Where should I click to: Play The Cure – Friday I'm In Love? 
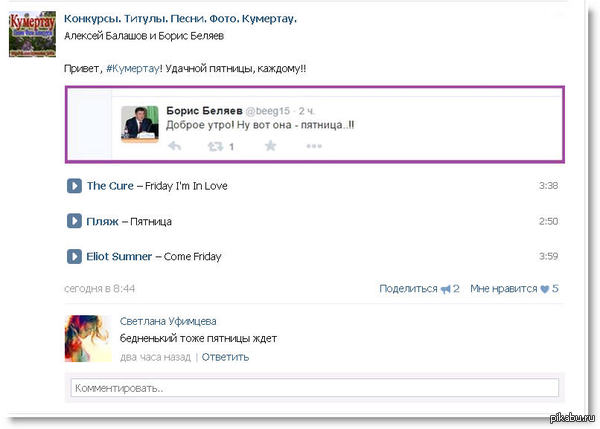point(74,186)
